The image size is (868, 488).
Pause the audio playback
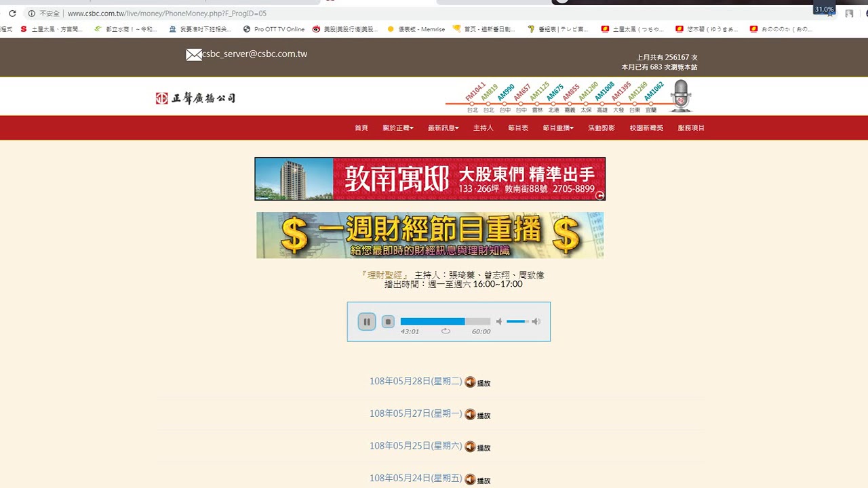pos(367,322)
